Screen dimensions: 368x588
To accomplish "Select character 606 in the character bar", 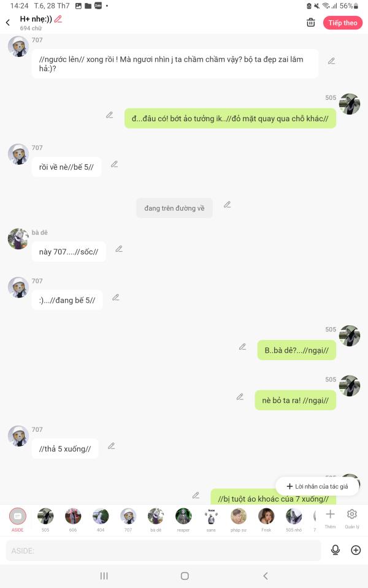I will pyautogui.click(x=73, y=519).
